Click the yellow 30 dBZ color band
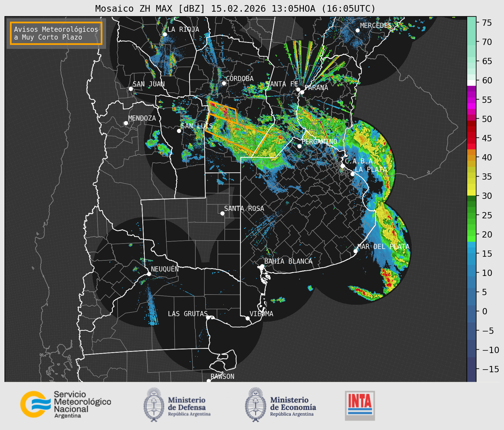504x430 pixels. pos(471,193)
